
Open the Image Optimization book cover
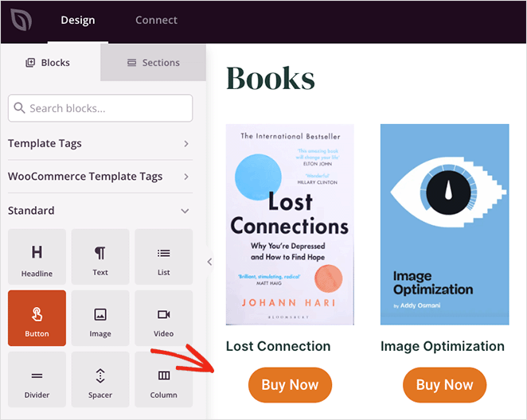445,224
